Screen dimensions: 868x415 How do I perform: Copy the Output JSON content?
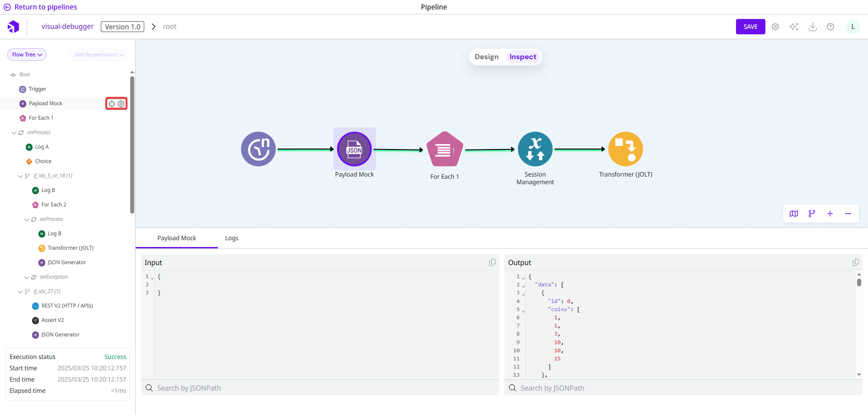click(855, 262)
